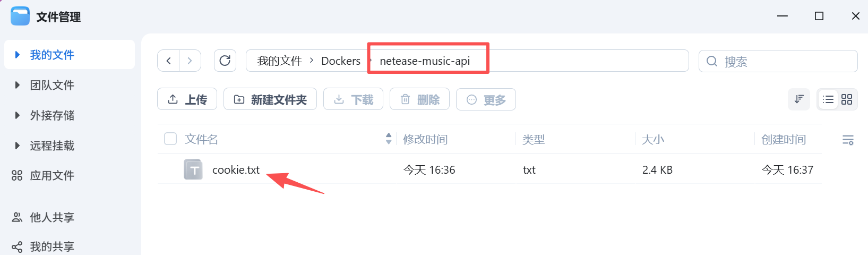Open column settings icon in header
The height and width of the screenshot is (255, 868).
click(848, 140)
